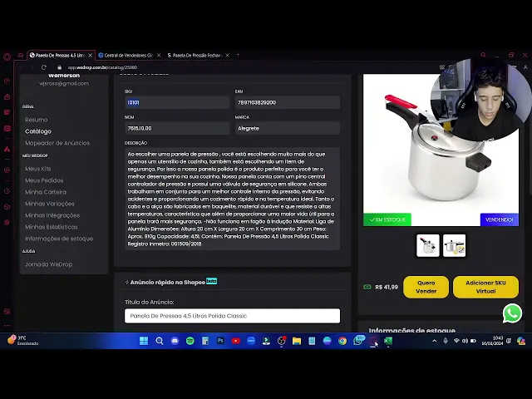Open Minhas Estatísticas menu item

coord(52,227)
